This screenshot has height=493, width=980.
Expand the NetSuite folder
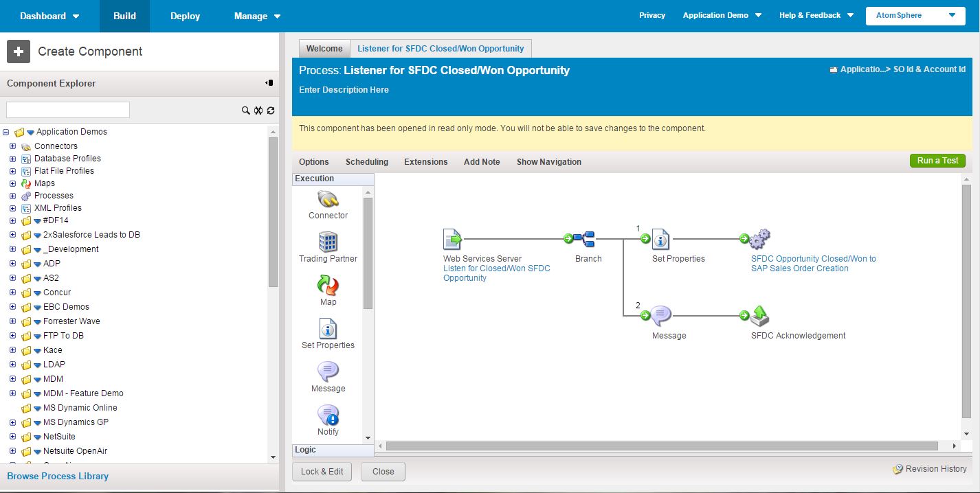pos(12,437)
